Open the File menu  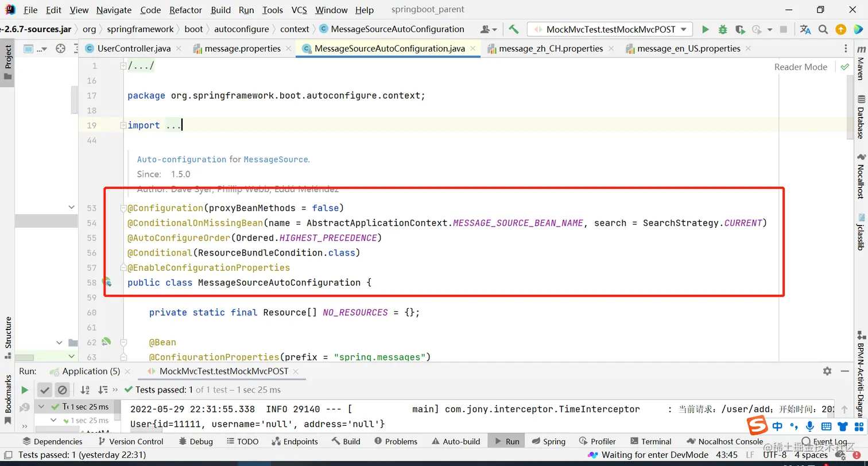click(x=30, y=10)
